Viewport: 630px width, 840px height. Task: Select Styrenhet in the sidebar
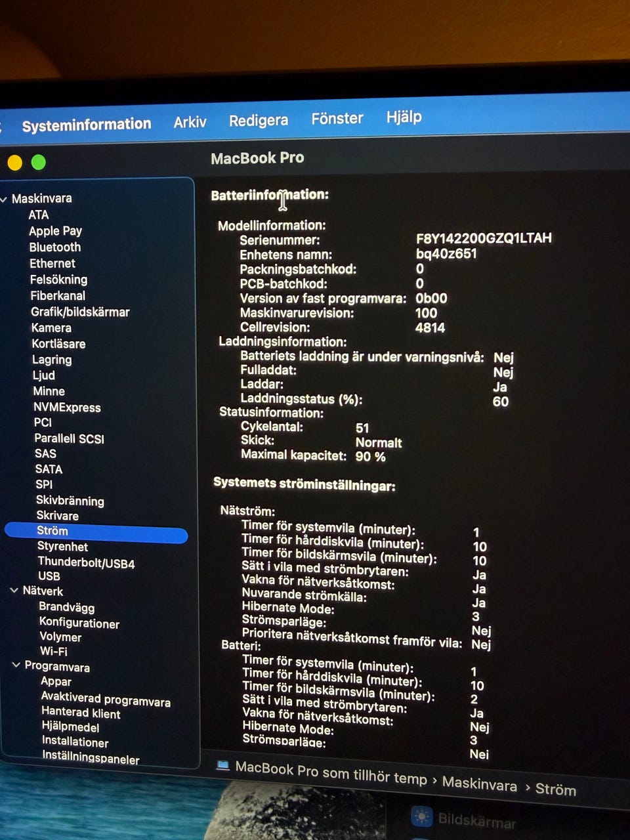coord(62,547)
